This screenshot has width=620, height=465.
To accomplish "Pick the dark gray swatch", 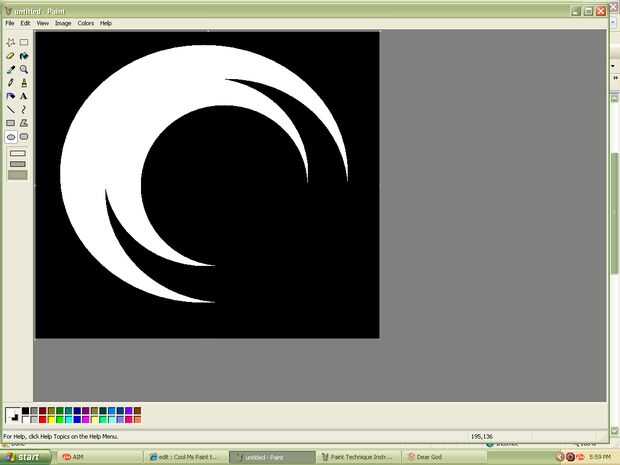I will click(x=34, y=411).
